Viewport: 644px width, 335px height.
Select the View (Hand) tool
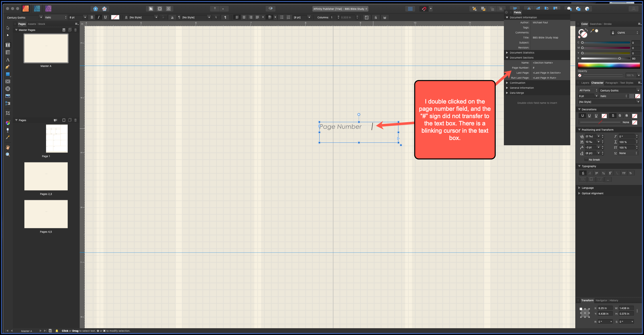pyautogui.click(x=8, y=147)
